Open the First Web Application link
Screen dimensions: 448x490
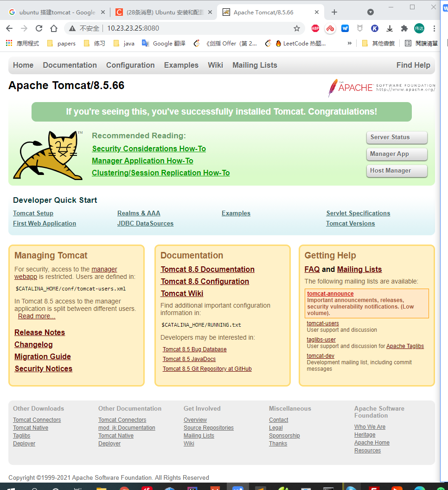[x=45, y=224]
